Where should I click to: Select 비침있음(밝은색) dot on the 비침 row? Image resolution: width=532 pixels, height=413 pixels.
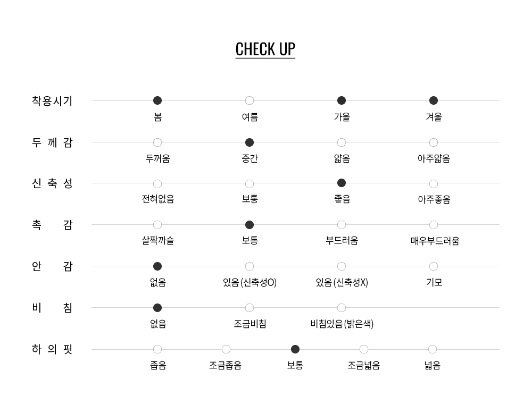click(x=342, y=308)
